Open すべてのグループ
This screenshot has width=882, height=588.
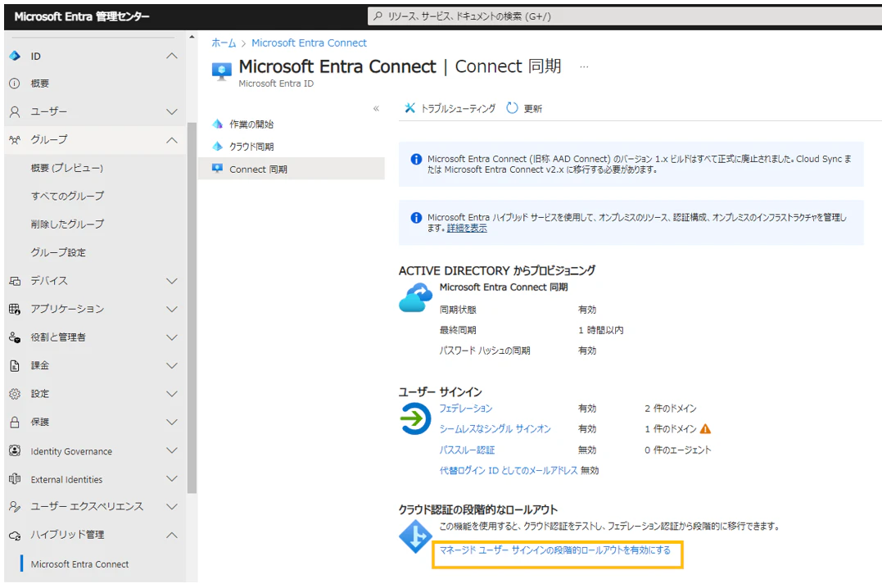tap(67, 196)
